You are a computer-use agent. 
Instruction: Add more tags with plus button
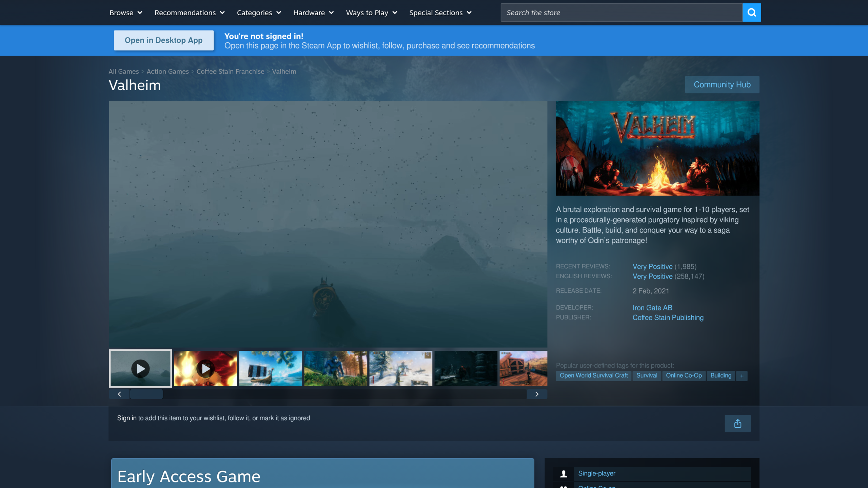point(742,376)
